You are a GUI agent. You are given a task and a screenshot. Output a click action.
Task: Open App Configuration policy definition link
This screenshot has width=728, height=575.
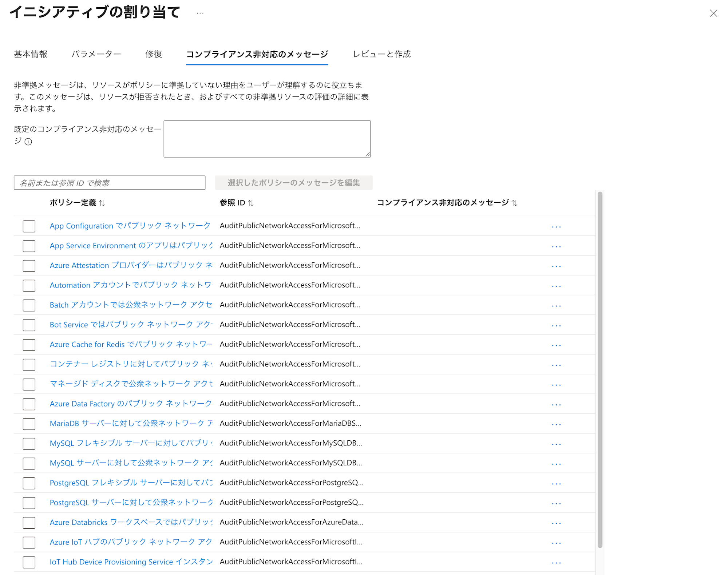[130, 226]
